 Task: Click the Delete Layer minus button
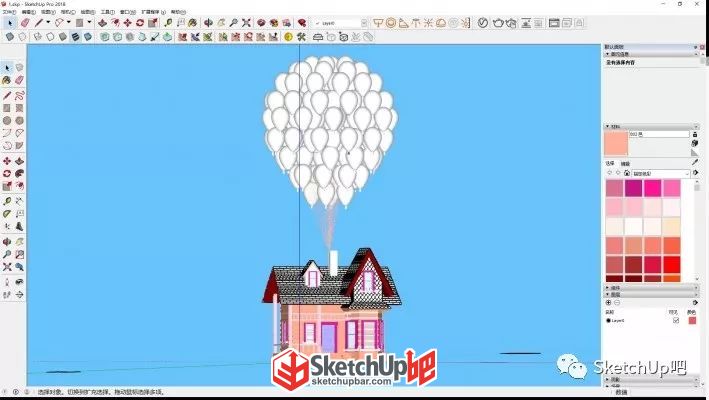coord(617,303)
